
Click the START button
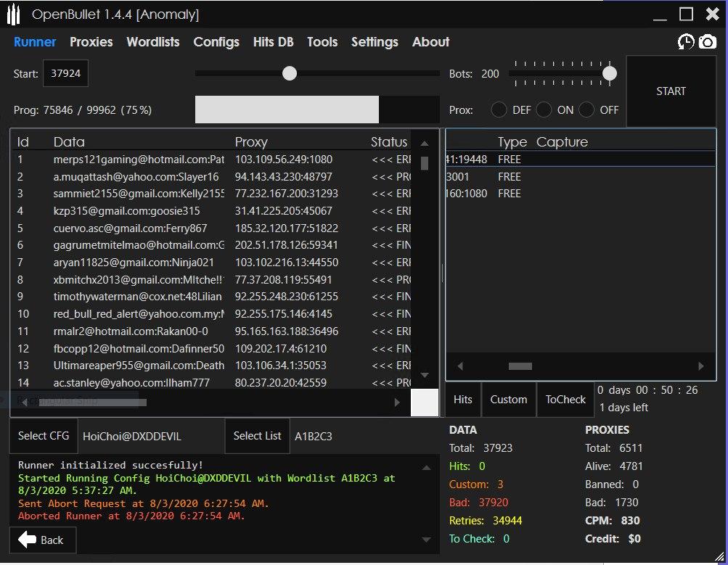(671, 91)
